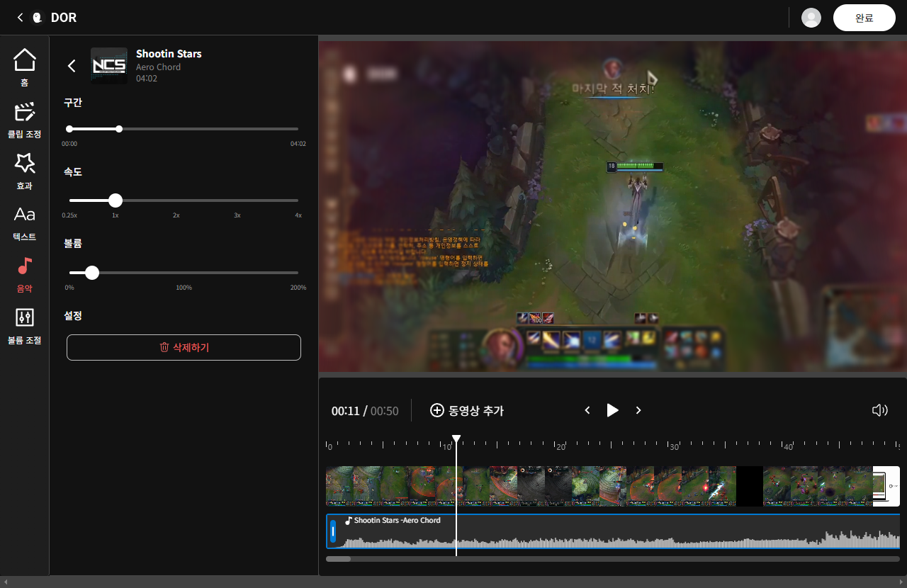Viewport: 907px width, 588px height.
Task: Play the video preview
Action: [x=612, y=410]
